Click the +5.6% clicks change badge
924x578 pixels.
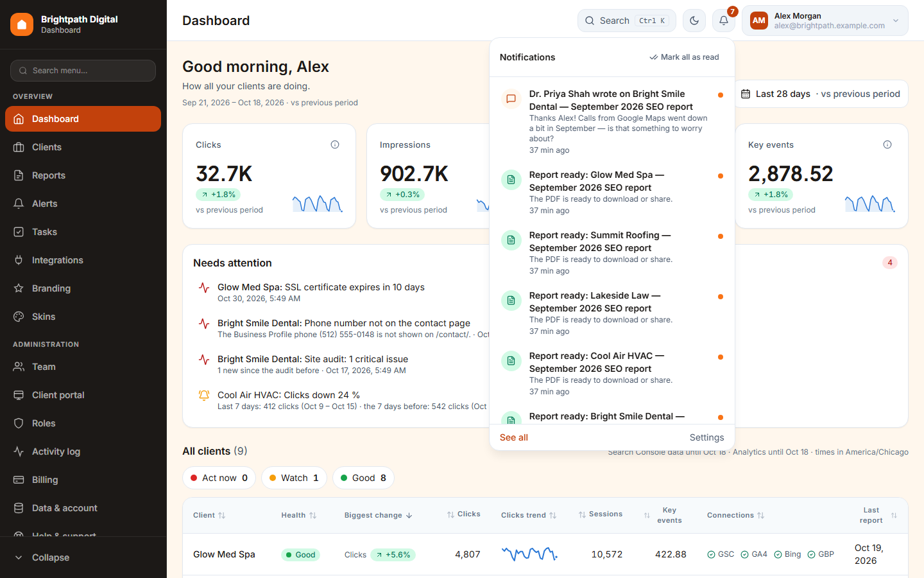point(393,555)
